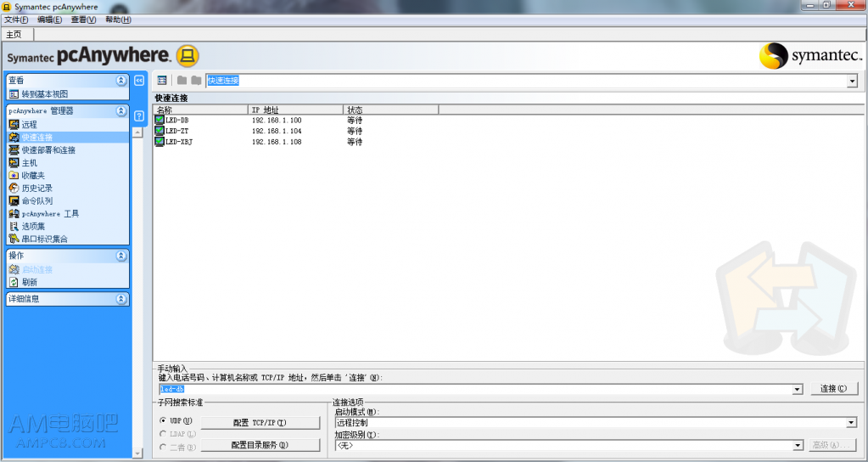Click the 配置 TCP/IP button
Screen dimensions: 868x462
pyautogui.click(x=260, y=423)
